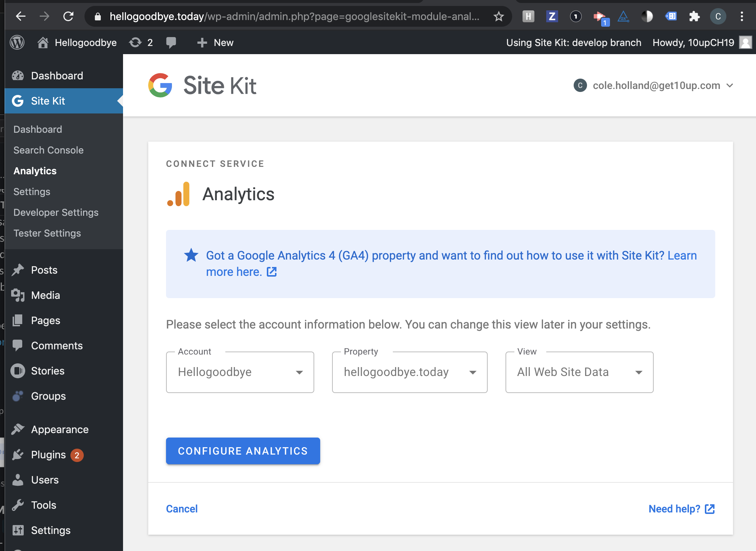The height and width of the screenshot is (551, 756).
Task: Open the Media library from the sidebar
Action: point(45,295)
